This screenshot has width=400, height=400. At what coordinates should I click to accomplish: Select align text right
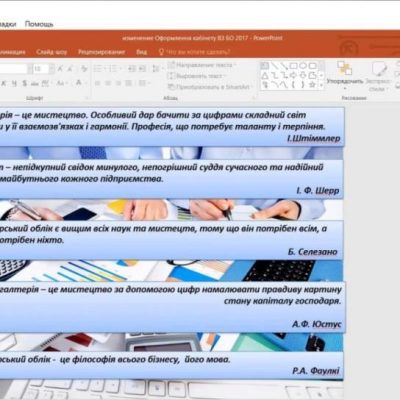[x=118, y=83]
